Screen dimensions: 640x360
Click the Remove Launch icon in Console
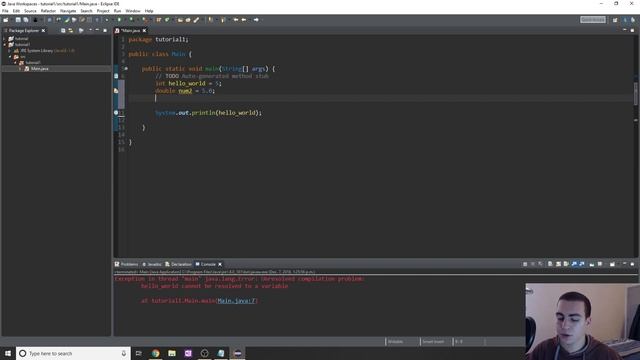point(533,264)
